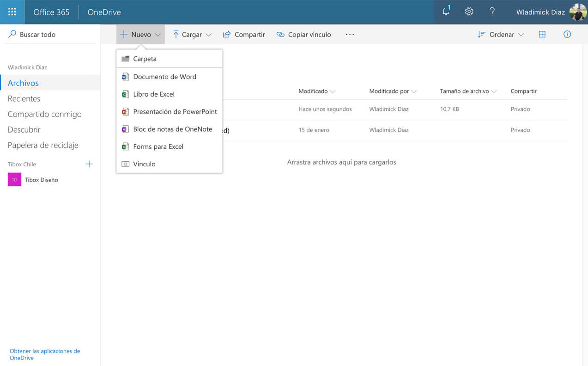This screenshot has width=588, height=366.
Task: Click the search magnifier icon
Action: (12, 34)
